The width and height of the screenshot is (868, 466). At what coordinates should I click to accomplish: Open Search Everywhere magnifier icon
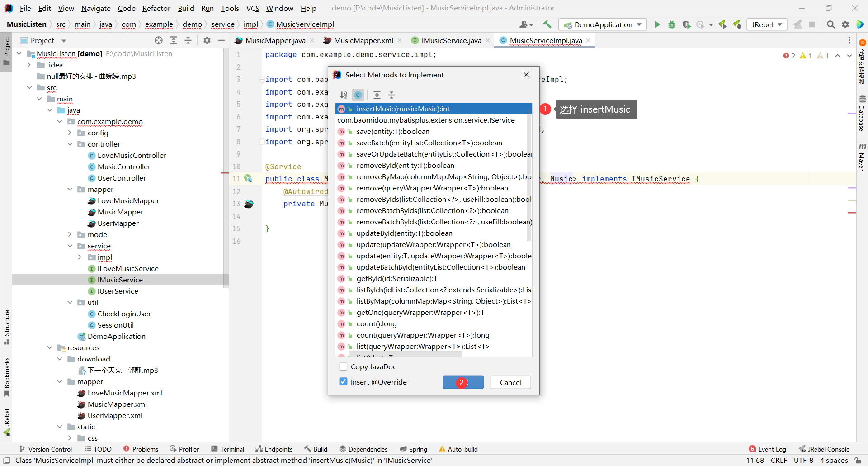coord(830,24)
